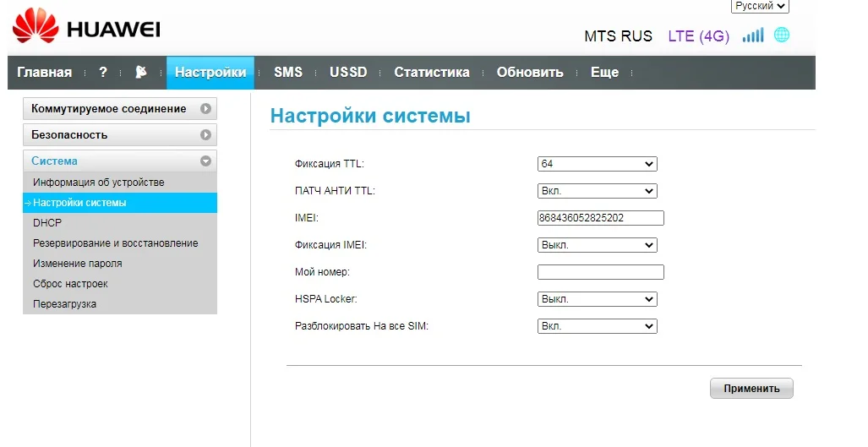Click the IMEI: label
Viewport: 868px width, 447px height.
(307, 218)
